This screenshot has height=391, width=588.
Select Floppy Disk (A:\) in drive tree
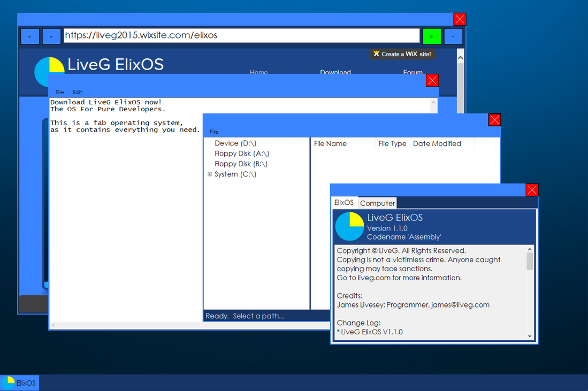[x=241, y=154]
